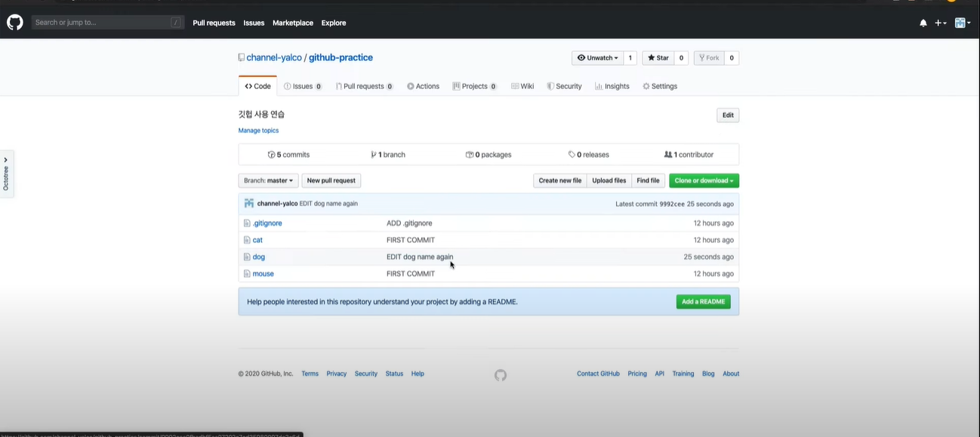Click the Fork button
980x437 pixels.
point(709,58)
